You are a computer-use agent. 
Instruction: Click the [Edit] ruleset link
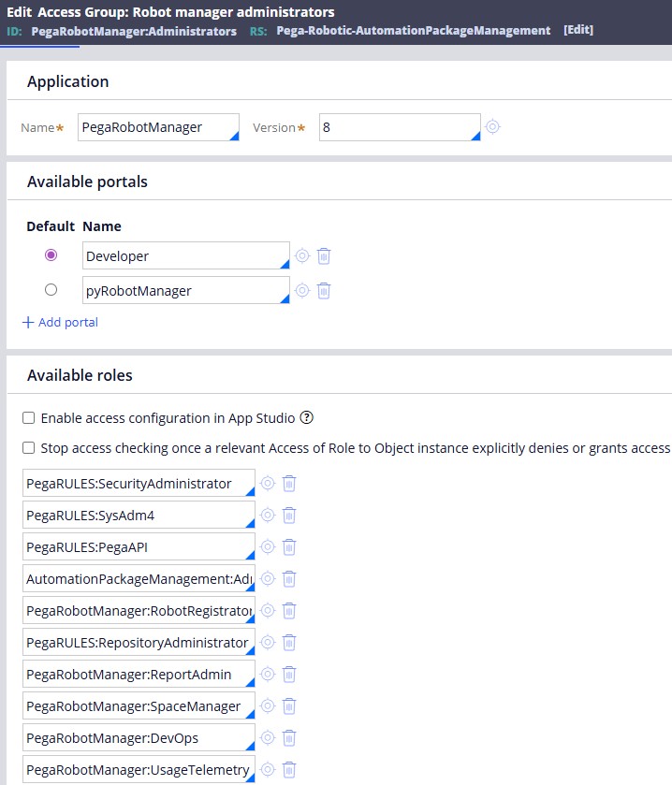577,30
